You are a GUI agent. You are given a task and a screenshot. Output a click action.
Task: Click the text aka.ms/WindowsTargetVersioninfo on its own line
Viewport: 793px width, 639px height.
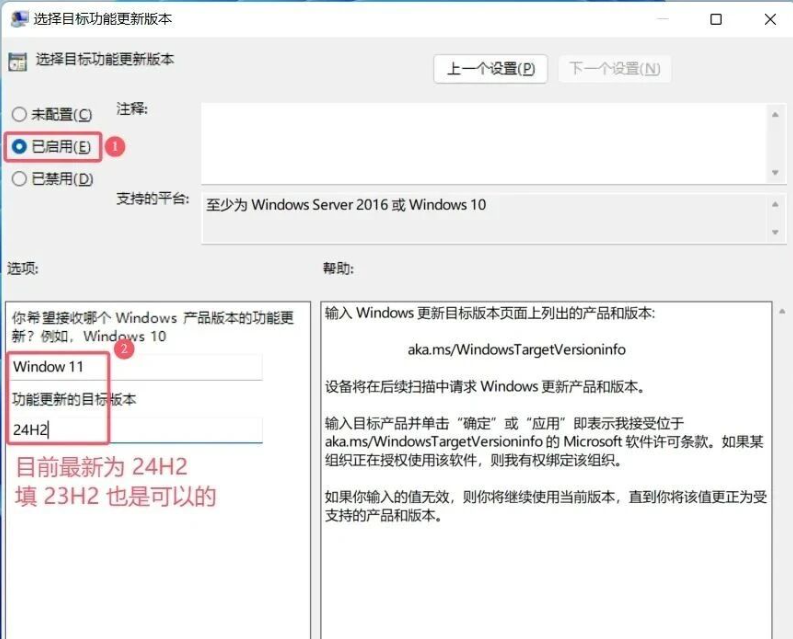(x=516, y=350)
